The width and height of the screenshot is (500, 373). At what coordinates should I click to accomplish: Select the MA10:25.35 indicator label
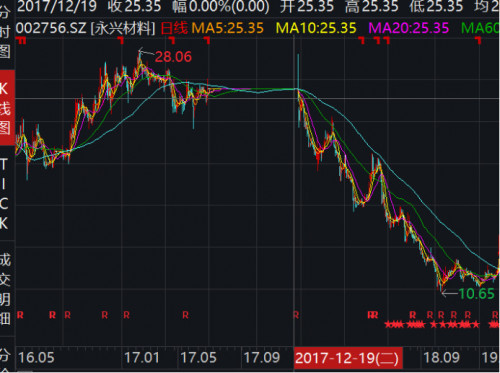(316, 28)
